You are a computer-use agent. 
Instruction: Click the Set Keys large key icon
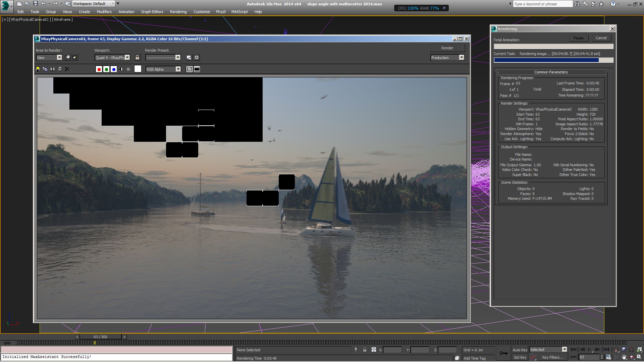point(503,353)
